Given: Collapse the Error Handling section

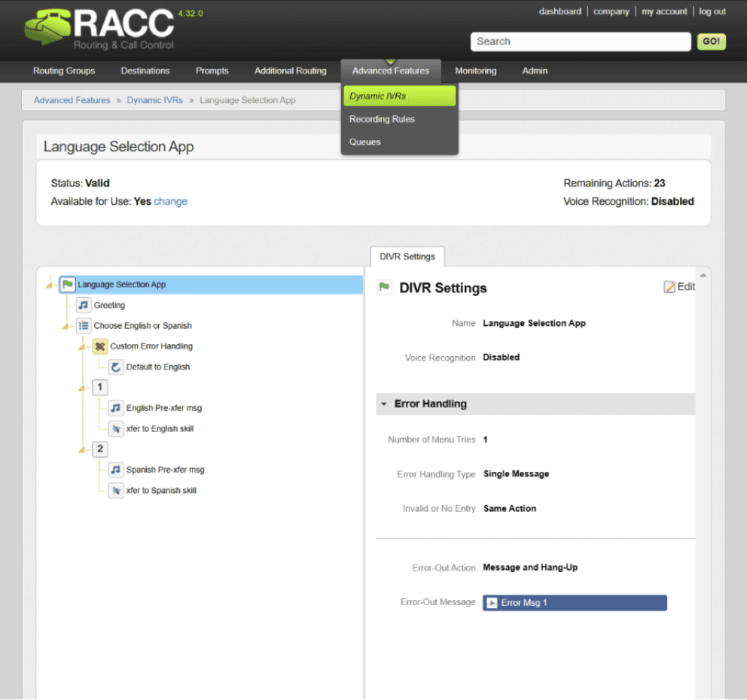Looking at the screenshot, I should [x=384, y=403].
